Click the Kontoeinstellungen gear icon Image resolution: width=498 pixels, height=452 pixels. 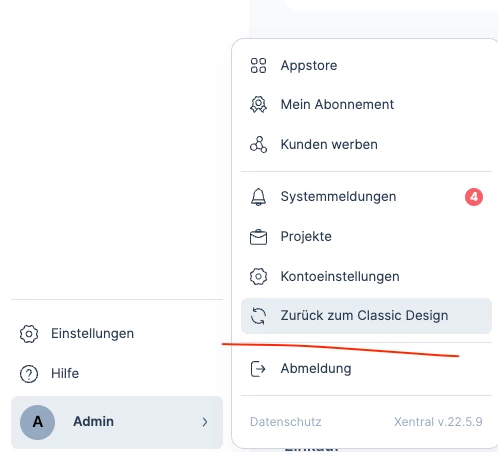click(x=258, y=276)
